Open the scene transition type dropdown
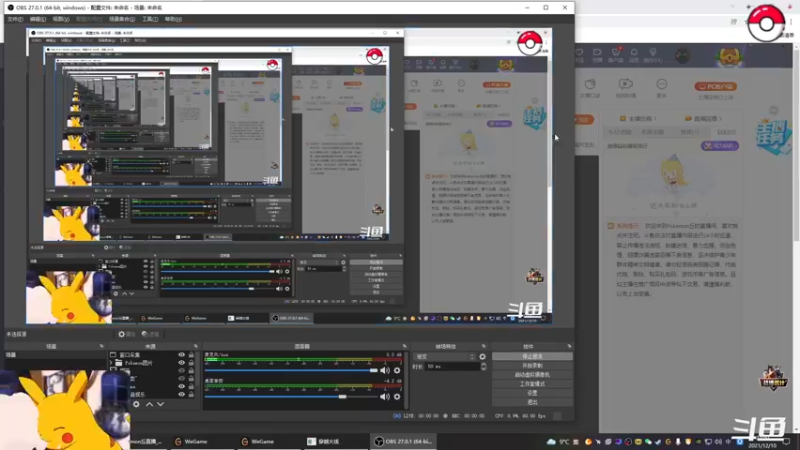This screenshot has width=800, height=450. [444, 357]
